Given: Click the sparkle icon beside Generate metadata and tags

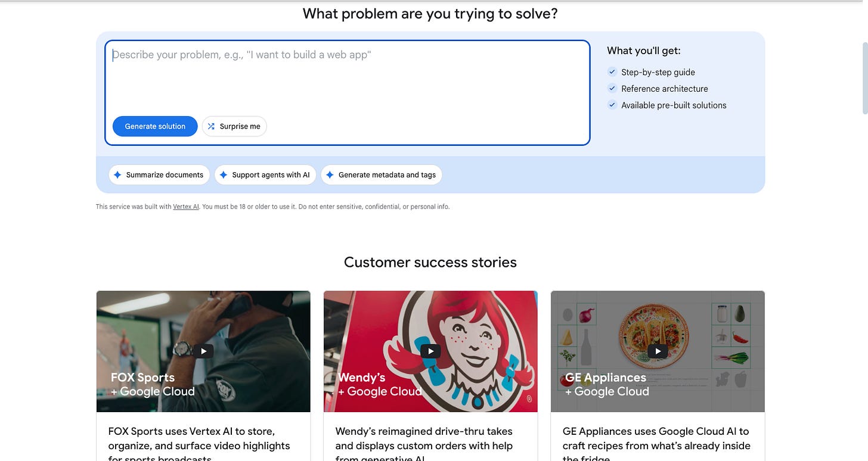Looking at the screenshot, I should point(330,175).
